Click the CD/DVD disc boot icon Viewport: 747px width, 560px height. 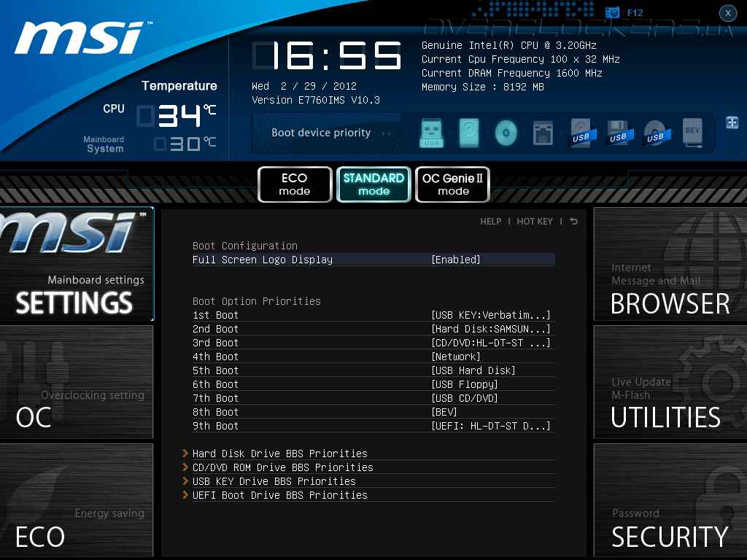tap(506, 133)
